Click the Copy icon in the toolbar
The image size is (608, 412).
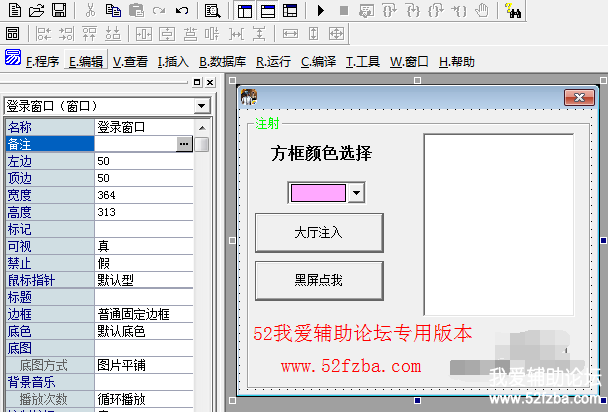[113, 10]
